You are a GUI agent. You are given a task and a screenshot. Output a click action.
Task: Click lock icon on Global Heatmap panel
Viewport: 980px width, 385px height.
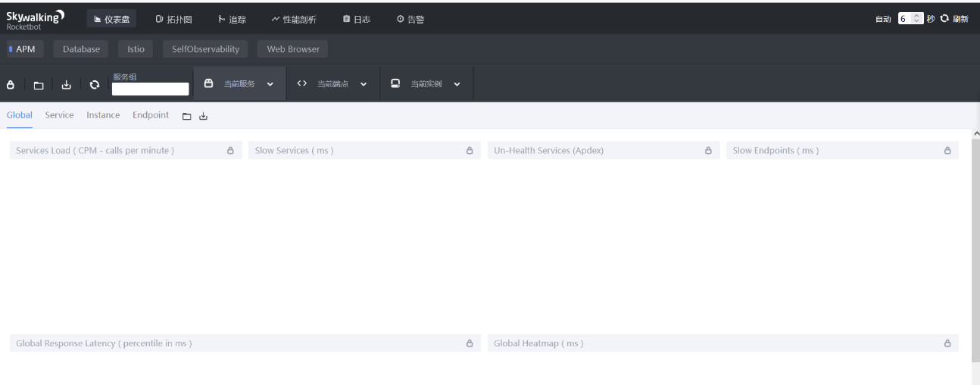(x=947, y=343)
